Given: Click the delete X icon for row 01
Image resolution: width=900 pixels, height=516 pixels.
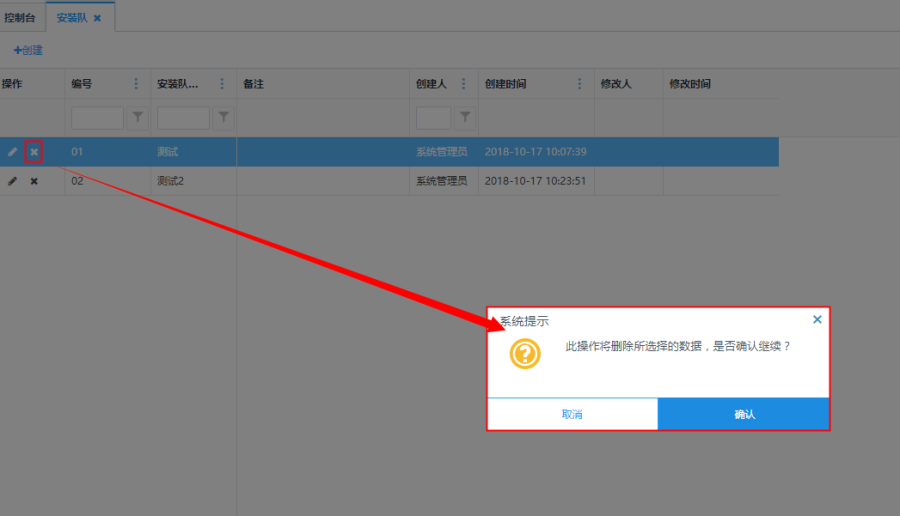Looking at the screenshot, I should click(x=34, y=152).
